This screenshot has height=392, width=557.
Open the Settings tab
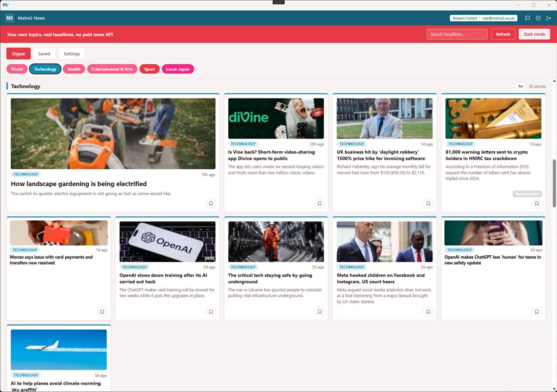coord(72,54)
